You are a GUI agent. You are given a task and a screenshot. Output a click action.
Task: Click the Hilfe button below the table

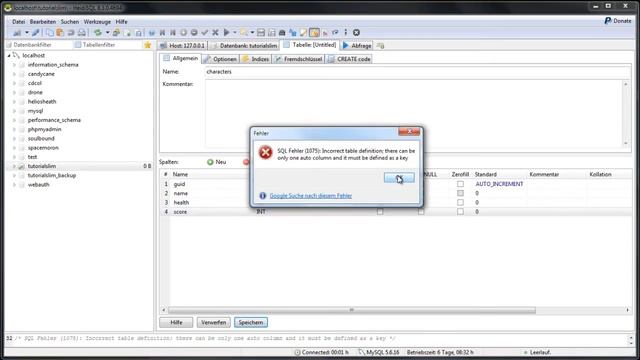point(176,322)
